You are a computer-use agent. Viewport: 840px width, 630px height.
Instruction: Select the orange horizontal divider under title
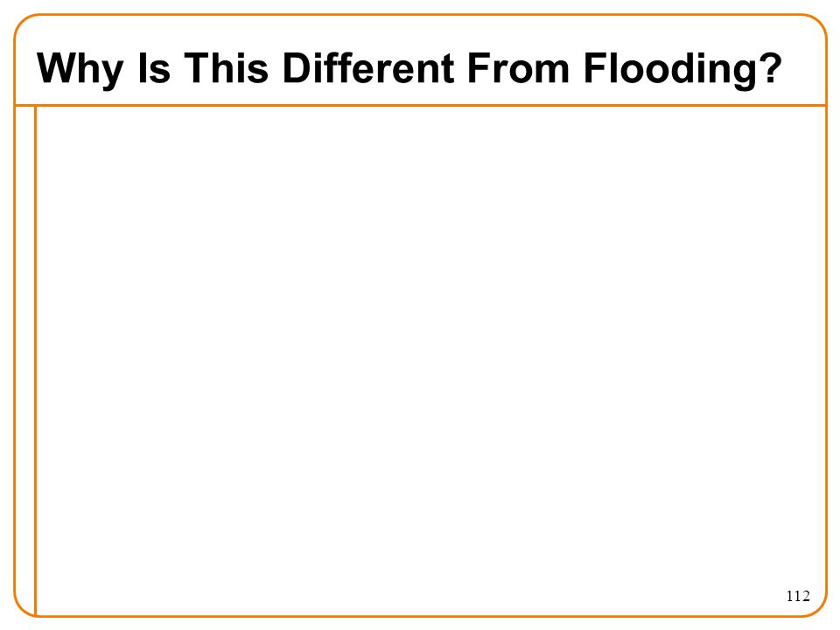pyautogui.click(x=421, y=106)
